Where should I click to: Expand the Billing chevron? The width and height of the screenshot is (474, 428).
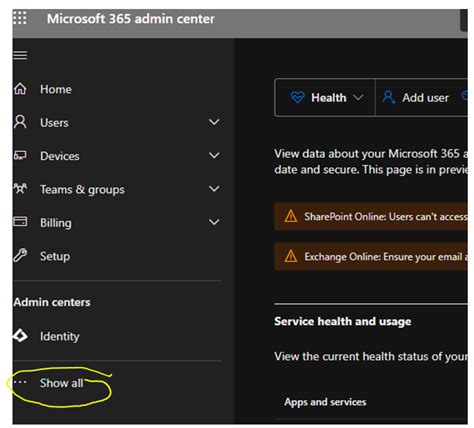[x=214, y=222]
